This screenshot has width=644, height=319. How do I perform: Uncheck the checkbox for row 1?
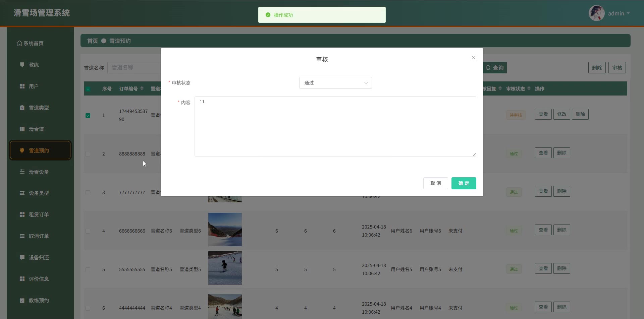(x=88, y=116)
